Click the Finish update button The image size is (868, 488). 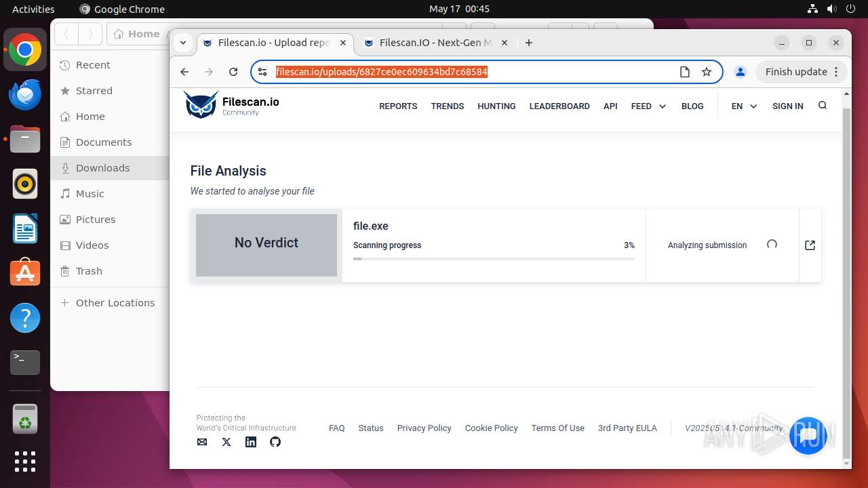tap(802, 72)
